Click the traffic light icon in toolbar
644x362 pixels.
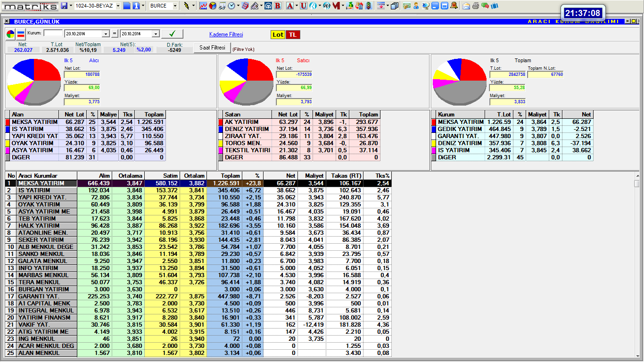(368, 6)
